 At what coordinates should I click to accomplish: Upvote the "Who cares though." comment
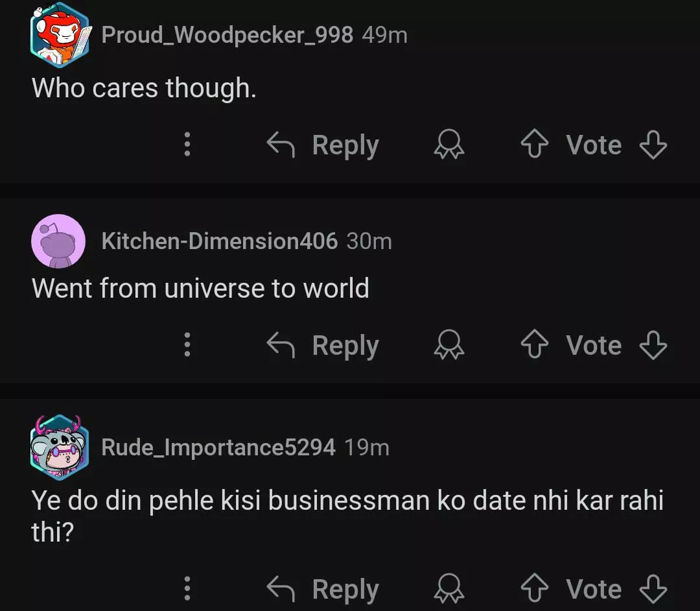(534, 145)
